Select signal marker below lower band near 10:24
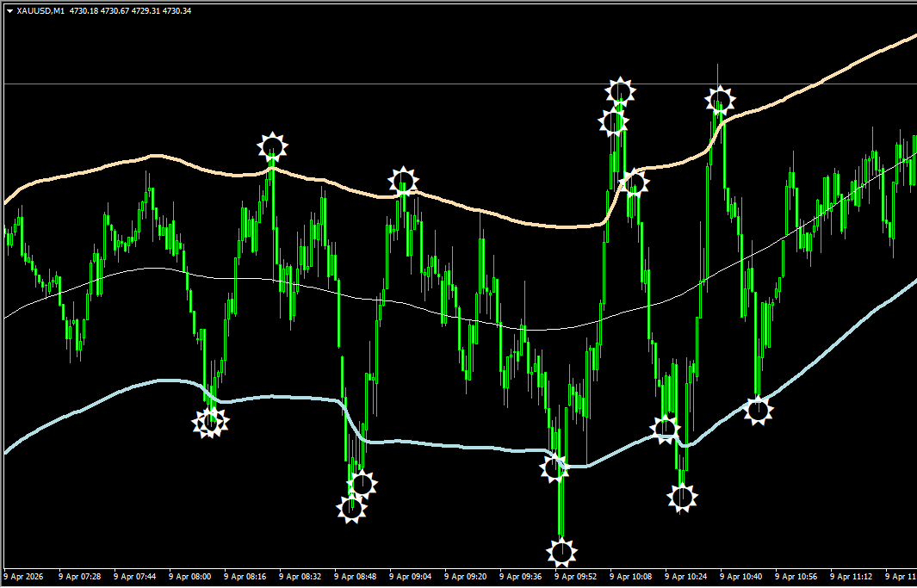This screenshot has height=588, width=917. 682,497
